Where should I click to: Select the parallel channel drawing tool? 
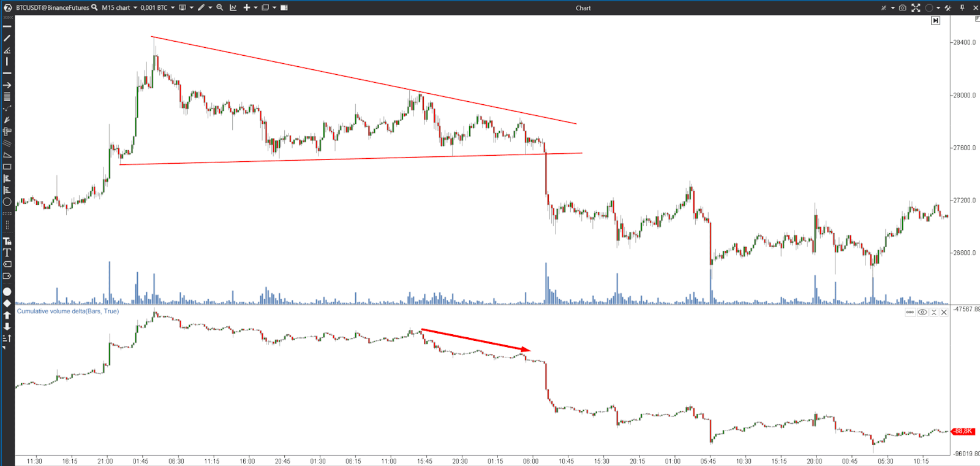click(x=7, y=143)
